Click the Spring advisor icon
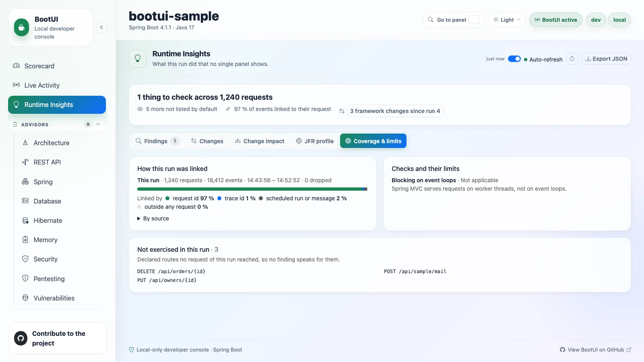644x362 pixels. tap(25, 182)
